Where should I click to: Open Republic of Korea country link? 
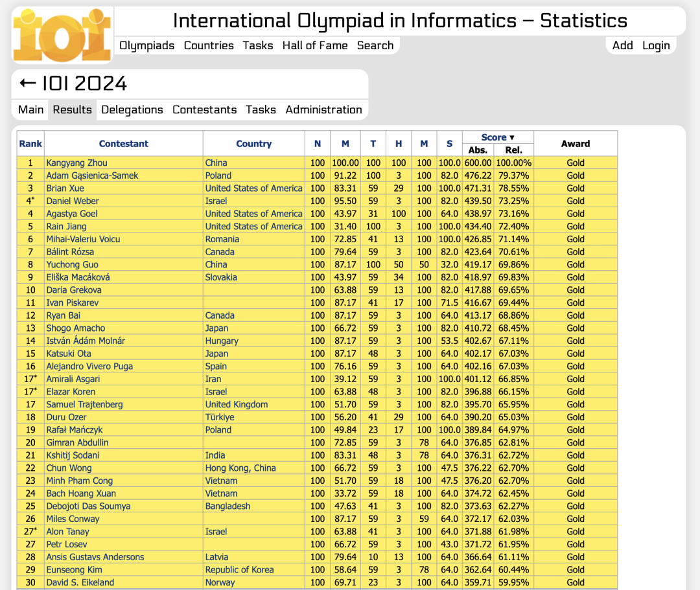point(239,570)
